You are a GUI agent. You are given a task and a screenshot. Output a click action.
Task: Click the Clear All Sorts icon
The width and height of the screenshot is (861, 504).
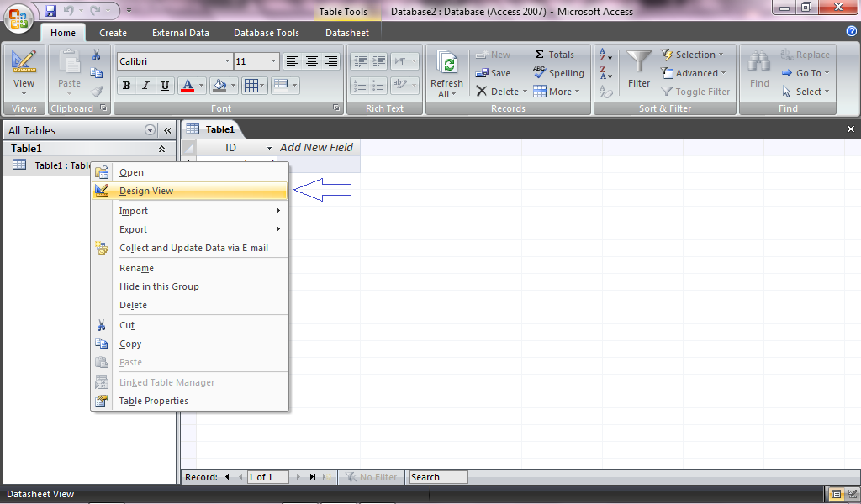pos(605,91)
